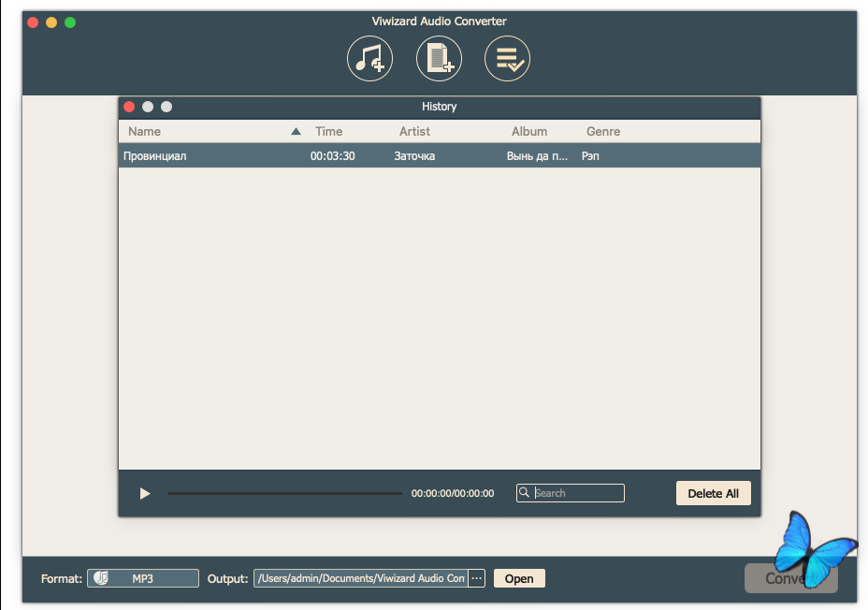Screen dimensions: 868x610
Task: Click the magnifier icon in search box
Action: 525,493
